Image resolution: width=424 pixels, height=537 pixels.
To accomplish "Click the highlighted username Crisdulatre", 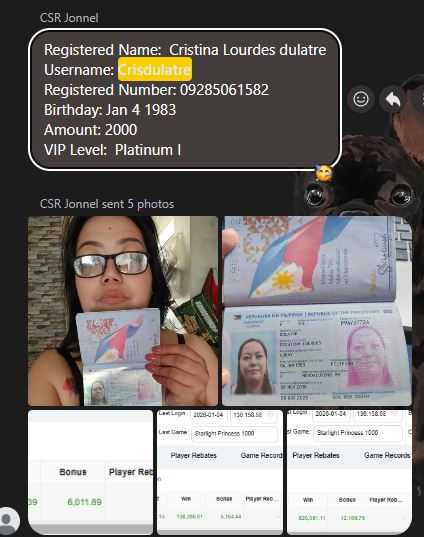I will pyautogui.click(x=155, y=70).
